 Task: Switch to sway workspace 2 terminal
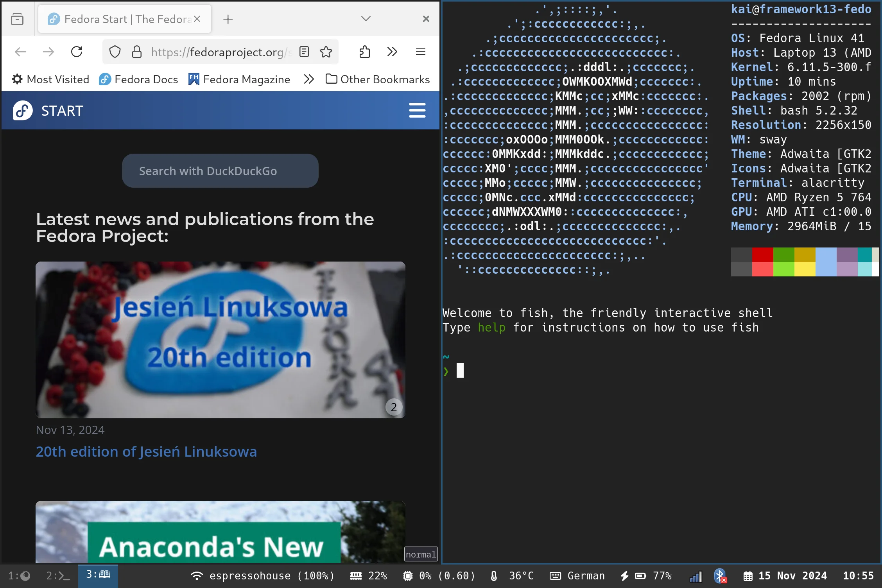pyautogui.click(x=58, y=576)
